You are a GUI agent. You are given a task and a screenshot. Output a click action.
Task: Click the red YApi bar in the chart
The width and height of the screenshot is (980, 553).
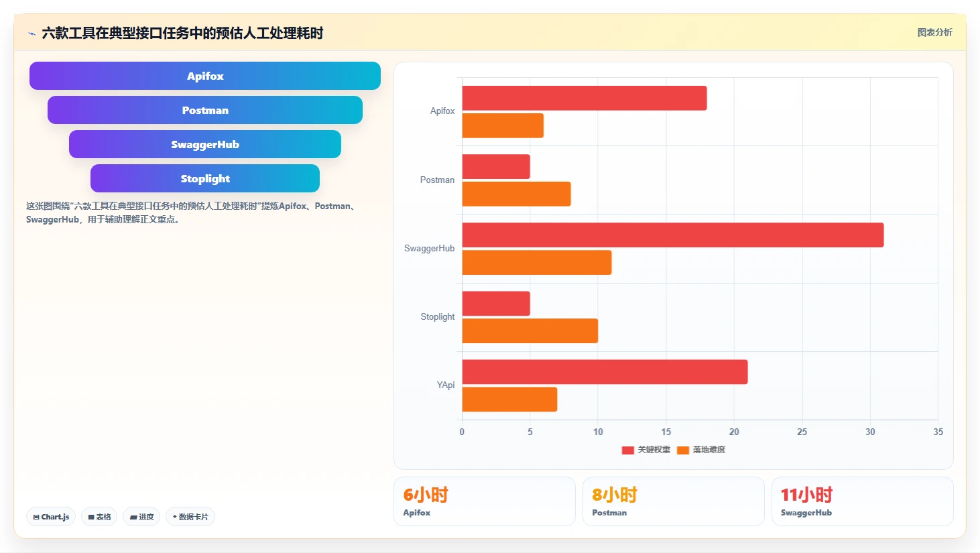point(605,371)
